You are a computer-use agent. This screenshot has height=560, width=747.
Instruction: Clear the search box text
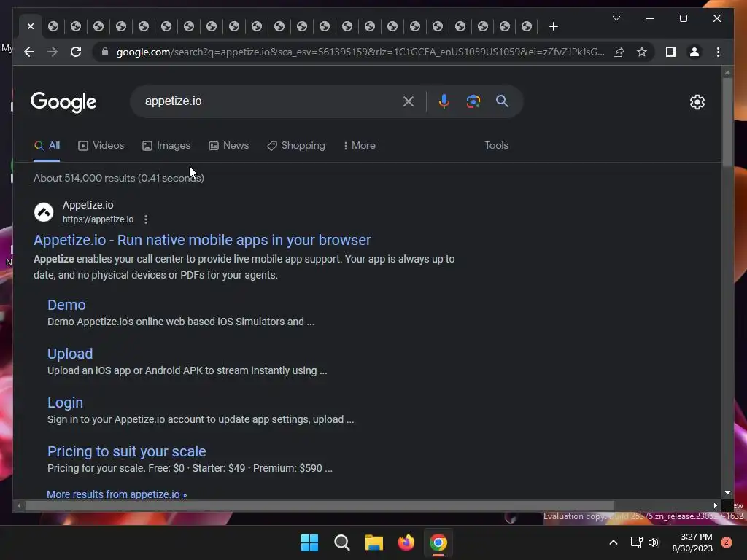[x=409, y=101]
